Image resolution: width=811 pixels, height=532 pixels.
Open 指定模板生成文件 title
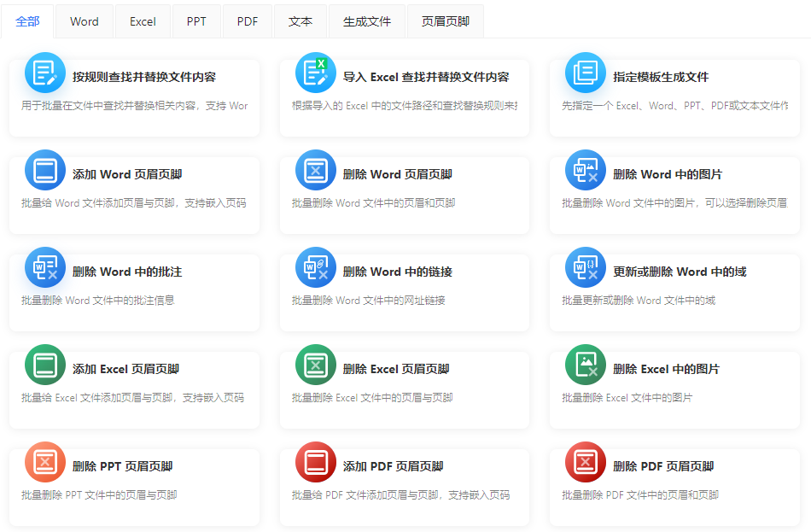(x=661, y=77)
